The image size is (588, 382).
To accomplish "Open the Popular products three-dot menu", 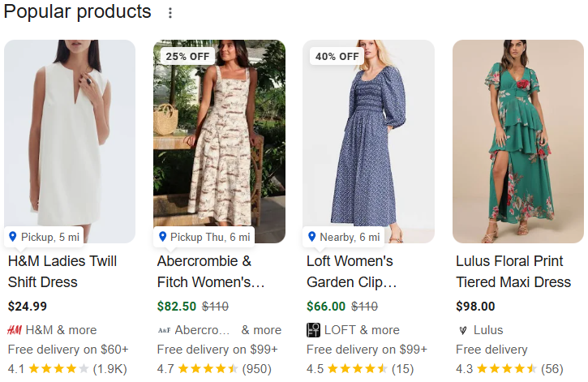I will 170,13.
